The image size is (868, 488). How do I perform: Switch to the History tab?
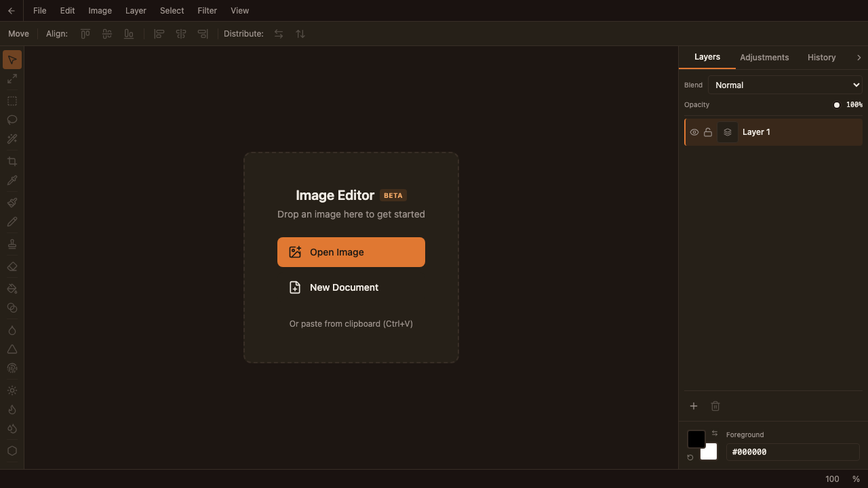822,58
